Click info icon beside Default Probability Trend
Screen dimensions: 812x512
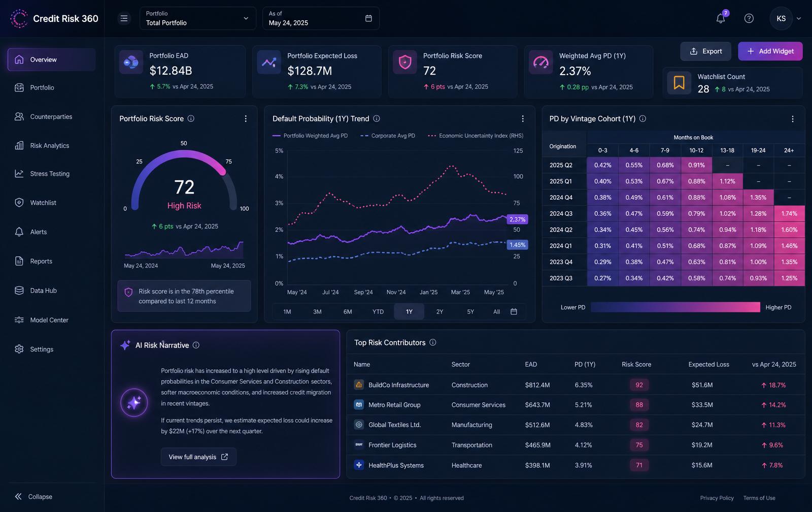click(377, 118)
